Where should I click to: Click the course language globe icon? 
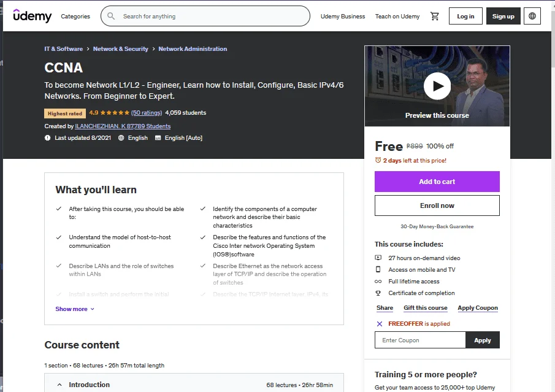click(x=121, y=138)
